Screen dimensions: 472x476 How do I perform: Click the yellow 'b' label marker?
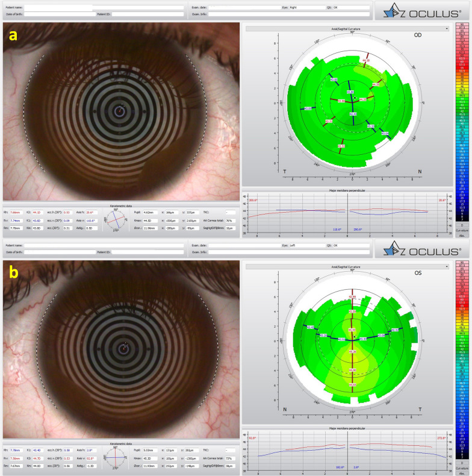click(x=13, y=272)
